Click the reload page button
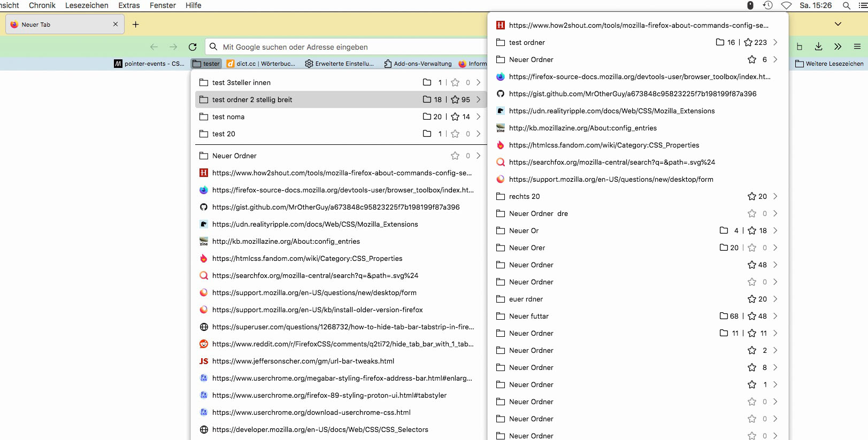Screen dimensions: 868x440 (193, 47)
